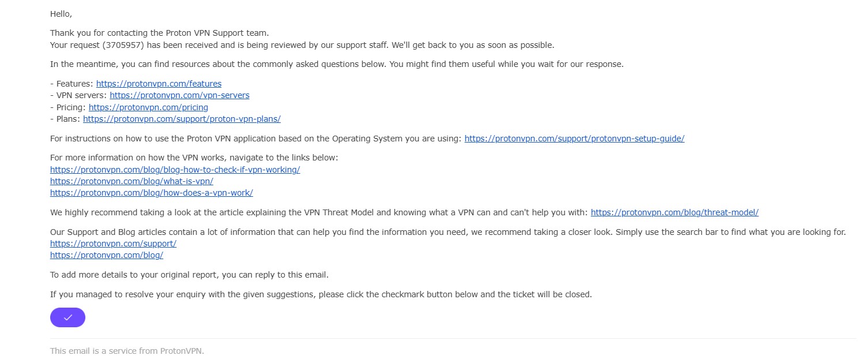Click 'If you managed to resolve your enquiry' sentence
Image resolution: width=868 pixels, height=359 pixels.
pyautogui.click(x=321, y=294)
